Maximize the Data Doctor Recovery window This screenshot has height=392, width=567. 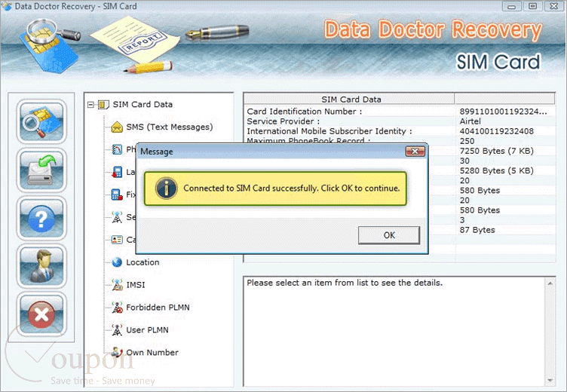point(532,6)
